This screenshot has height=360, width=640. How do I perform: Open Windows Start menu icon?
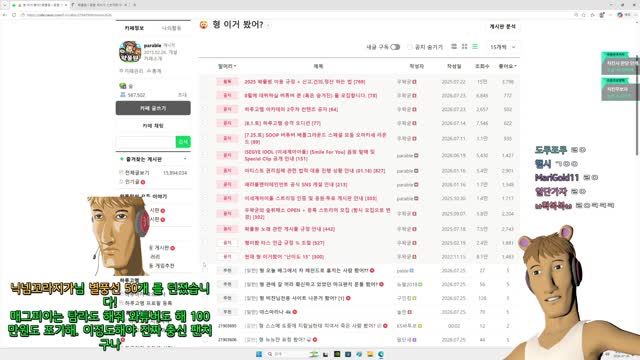[259, 354]
